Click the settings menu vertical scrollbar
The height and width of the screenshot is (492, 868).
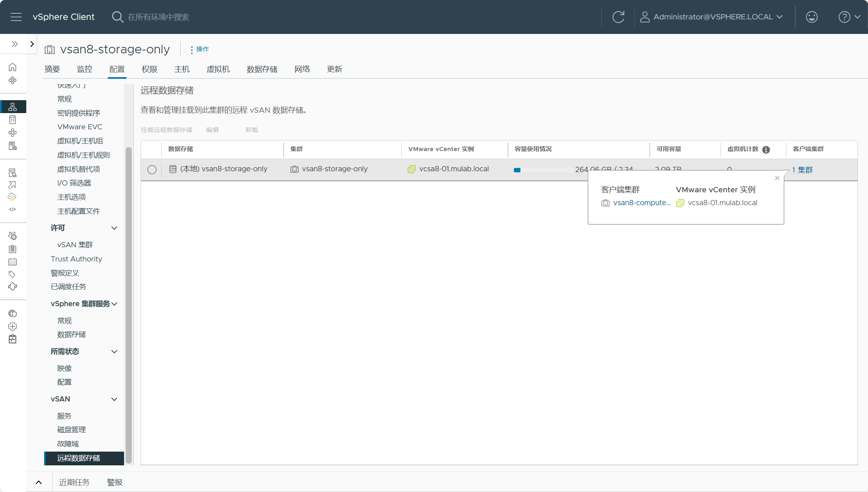pos(129,305)
